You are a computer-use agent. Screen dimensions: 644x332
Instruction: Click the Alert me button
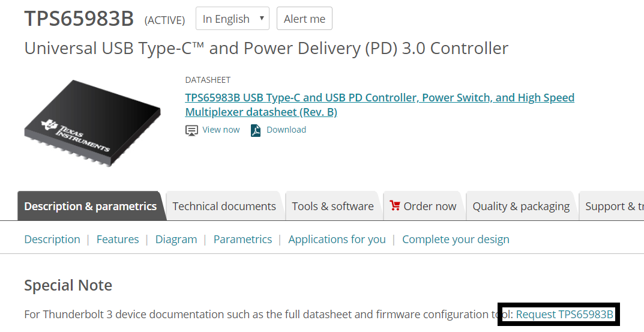[304, 19]
